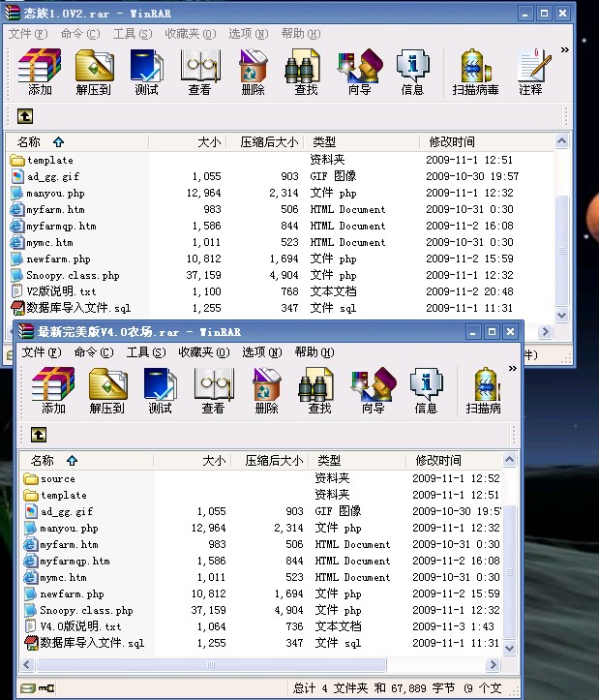Open 工具(S) menu in top window

(133, 34)
